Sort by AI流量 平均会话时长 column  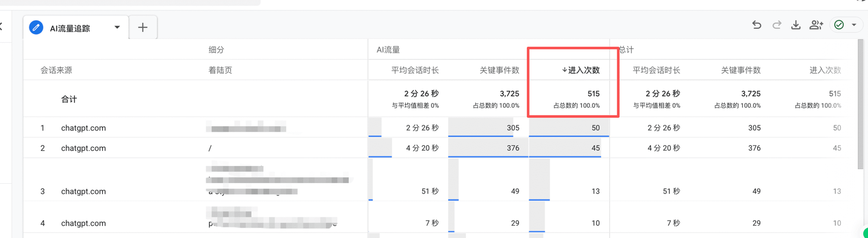point(415,70)
